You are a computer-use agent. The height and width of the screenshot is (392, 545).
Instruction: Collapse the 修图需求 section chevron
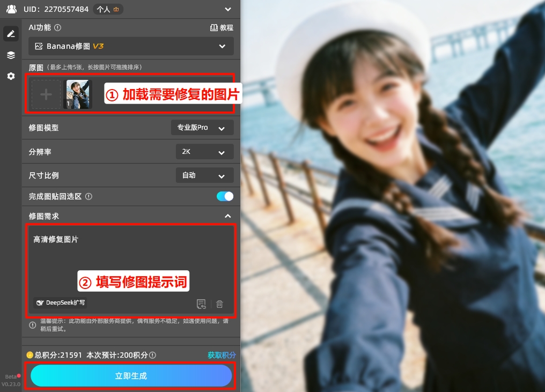227,216
